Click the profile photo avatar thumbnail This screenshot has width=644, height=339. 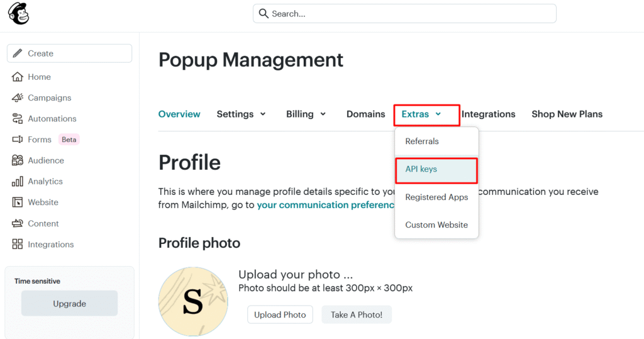point(192,302)
